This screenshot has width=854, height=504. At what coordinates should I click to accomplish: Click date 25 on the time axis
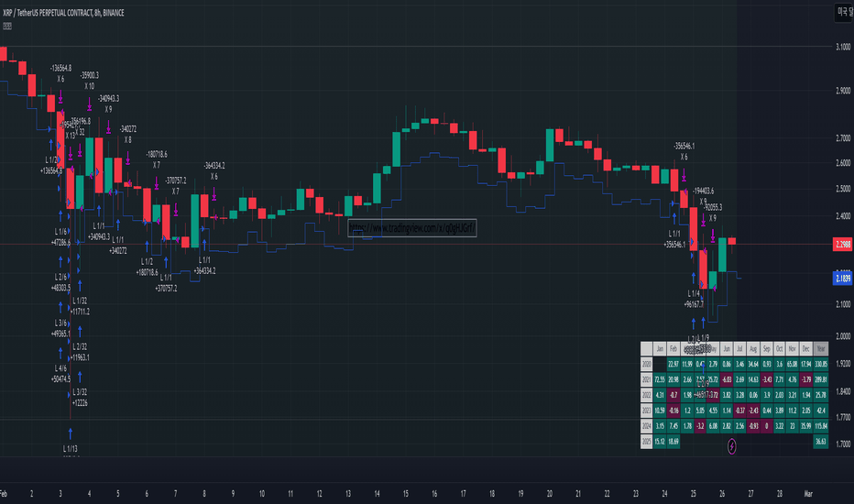(x=693, y=494)
